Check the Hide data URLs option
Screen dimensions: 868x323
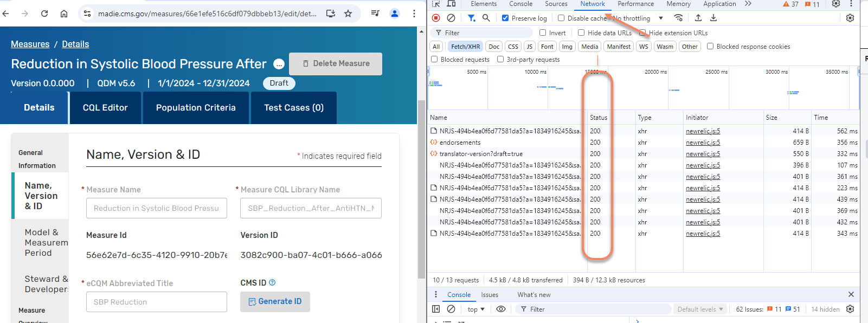pyautogui.click(x=581, y=33)
